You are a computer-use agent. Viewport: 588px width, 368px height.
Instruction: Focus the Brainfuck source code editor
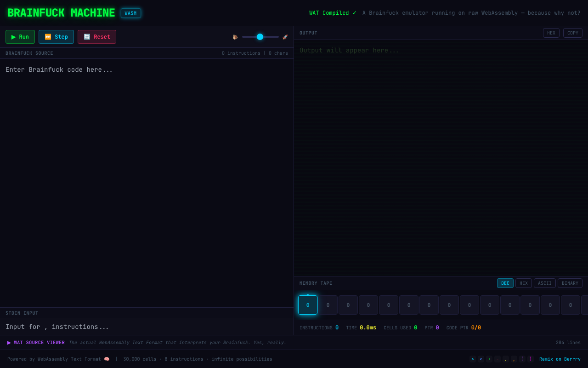pyautogui.click(x=147, y=183)
